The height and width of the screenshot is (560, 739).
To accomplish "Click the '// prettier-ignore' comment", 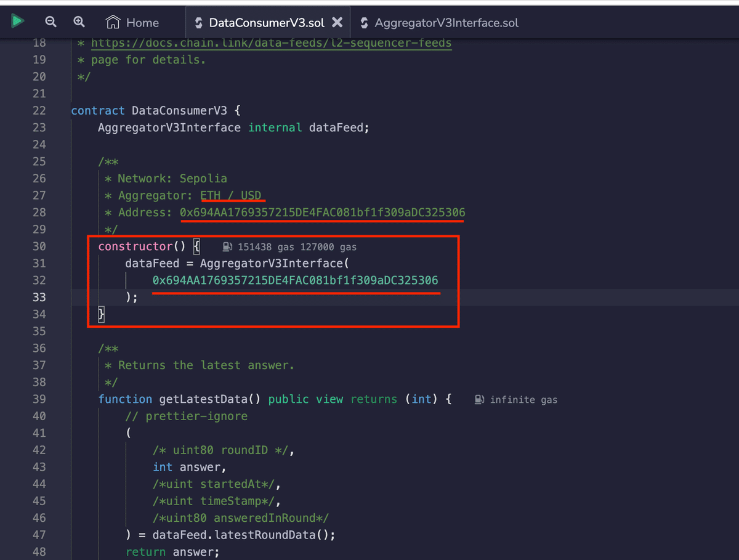I will tap(187, 416).
